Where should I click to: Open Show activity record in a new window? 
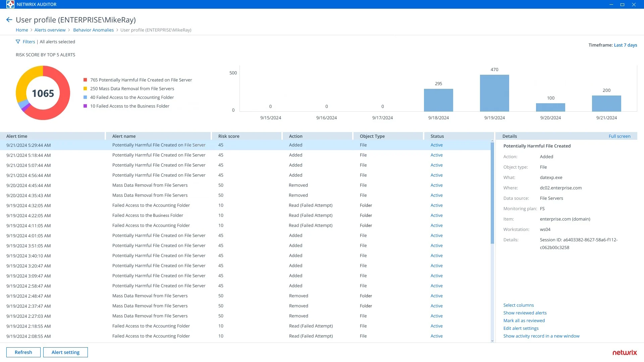coord(541,336)
